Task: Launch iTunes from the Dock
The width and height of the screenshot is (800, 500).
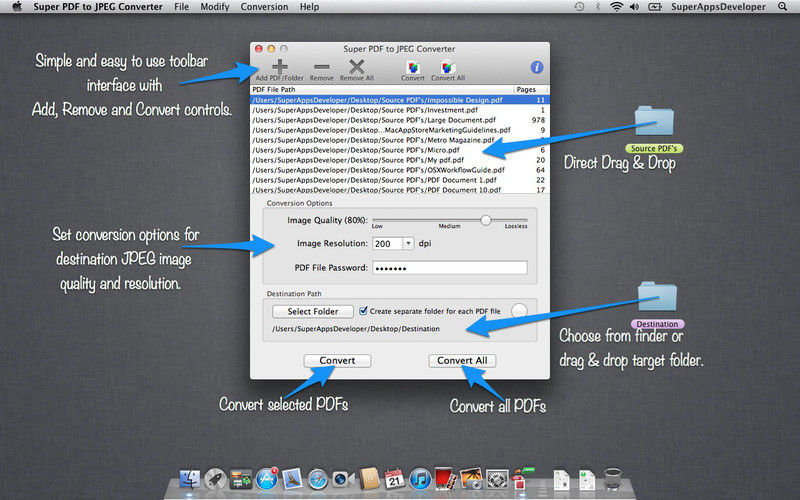Action: point(420,480)
